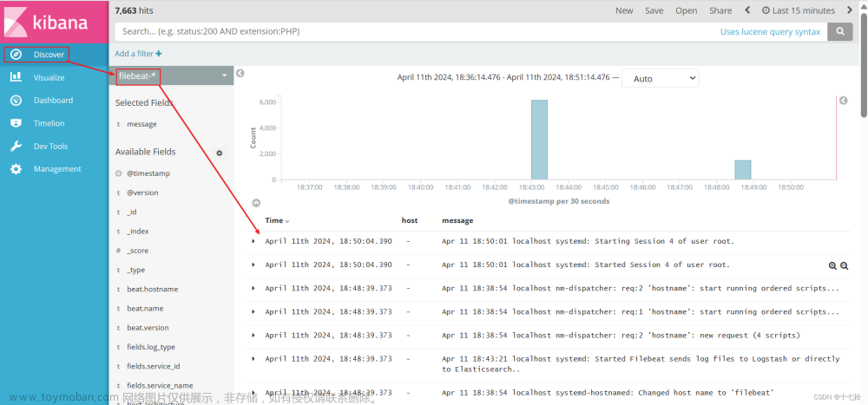Click the Dev Tools label in sidebar
Viewport: 868px width, 405px height.
point(51,146)
